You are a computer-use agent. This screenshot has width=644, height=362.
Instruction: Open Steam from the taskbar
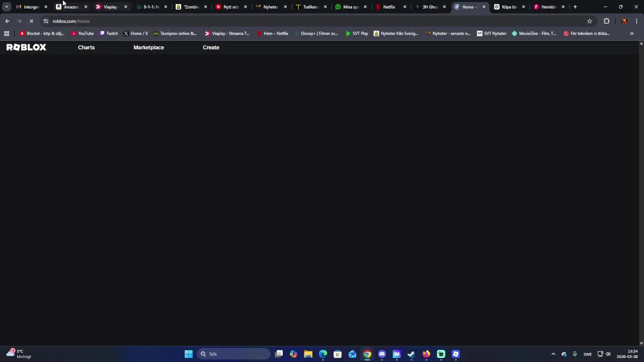point(411,354)
